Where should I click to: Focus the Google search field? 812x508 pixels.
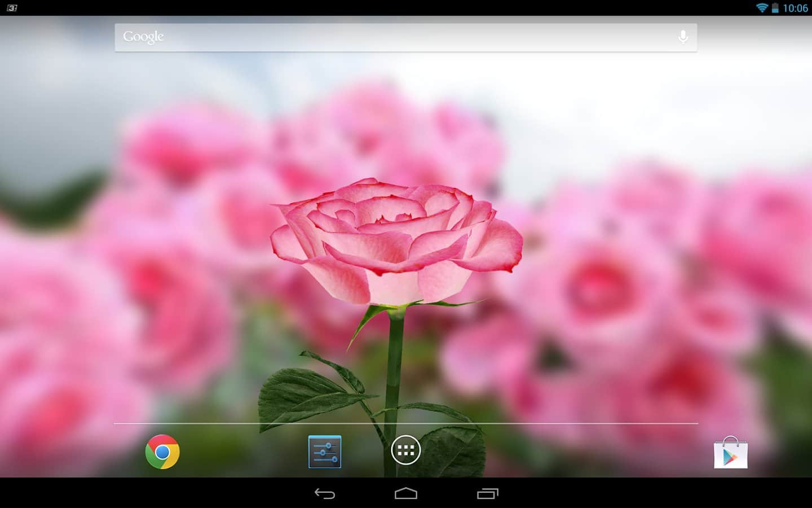[x=395, y=37]
